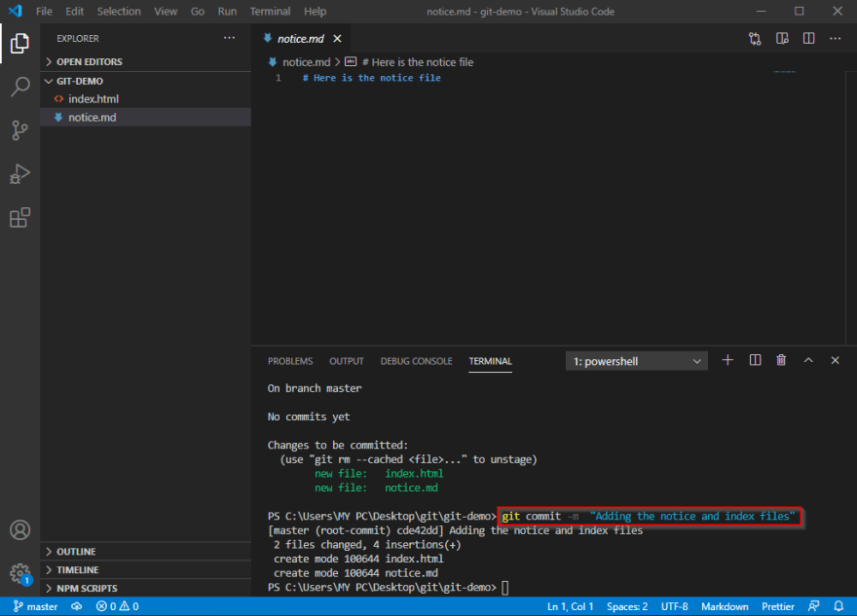The height and width of the screenshot is (616, 857).
Task: Open the Edit menu
Action: [x=74, y=12]
